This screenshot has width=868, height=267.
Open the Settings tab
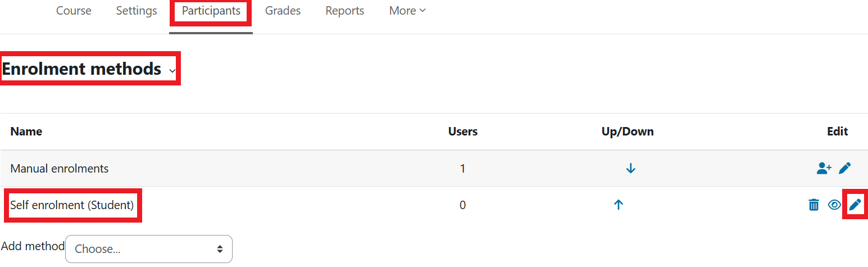click(x=137, y=11)
